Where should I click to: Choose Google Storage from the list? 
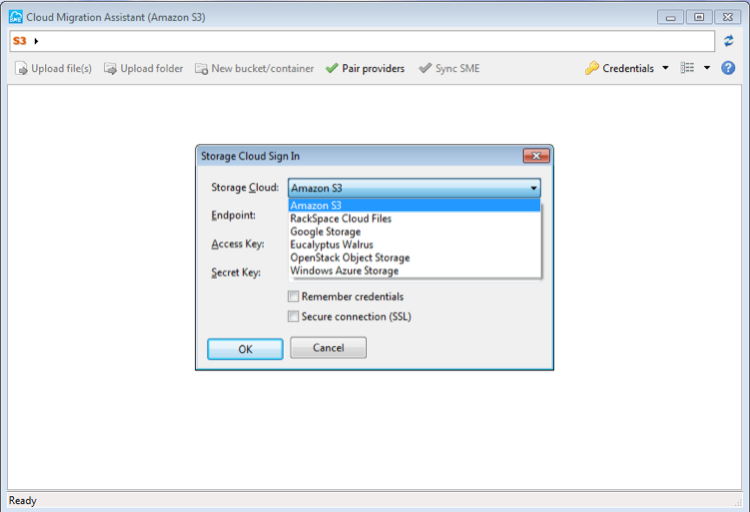[x=414, y=232]
